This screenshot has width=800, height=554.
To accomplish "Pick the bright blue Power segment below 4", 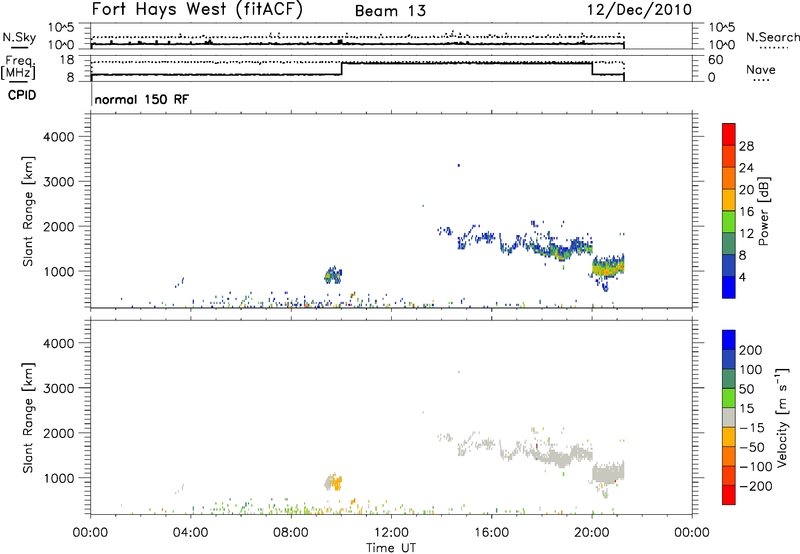I will point(729,287).
